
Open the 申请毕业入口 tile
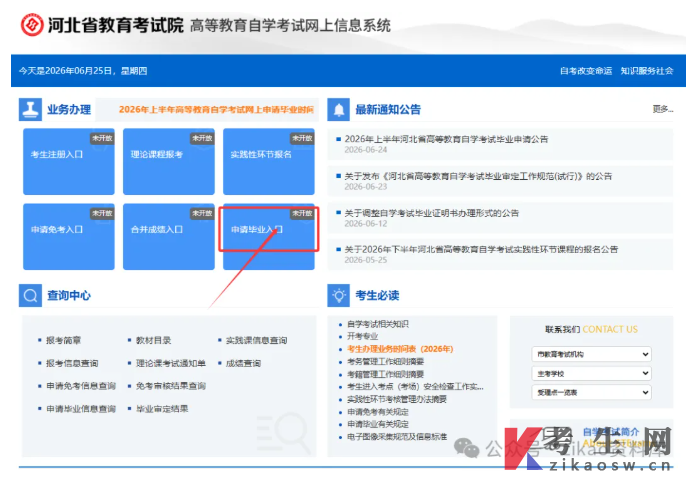pos(269,236)
